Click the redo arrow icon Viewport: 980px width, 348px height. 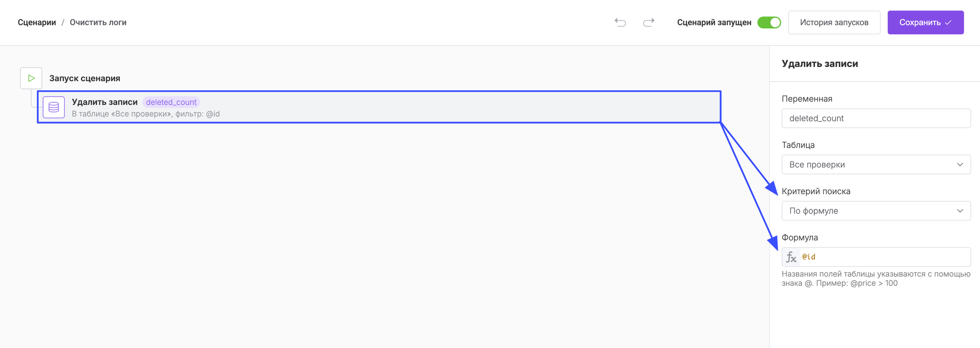click(648, 22)
